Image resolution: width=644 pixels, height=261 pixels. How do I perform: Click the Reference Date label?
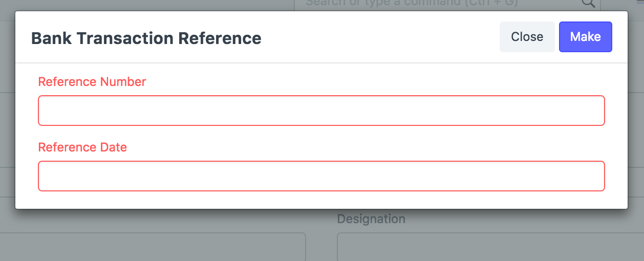coord(82,147)
